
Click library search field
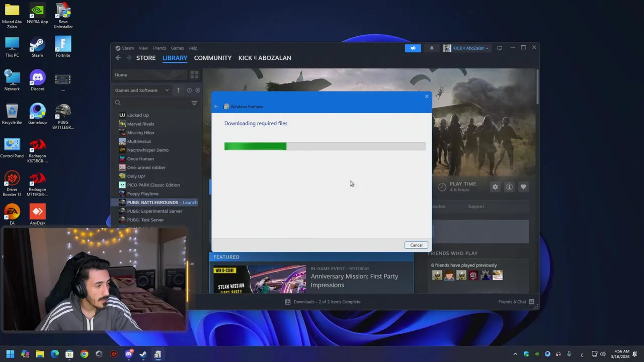pos(152,103)
